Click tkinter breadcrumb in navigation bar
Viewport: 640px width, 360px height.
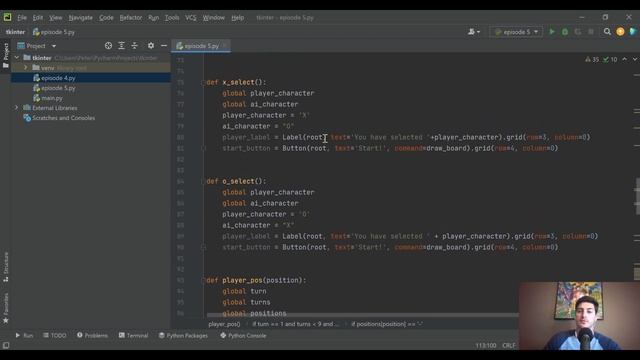click(x=15, y=32)
